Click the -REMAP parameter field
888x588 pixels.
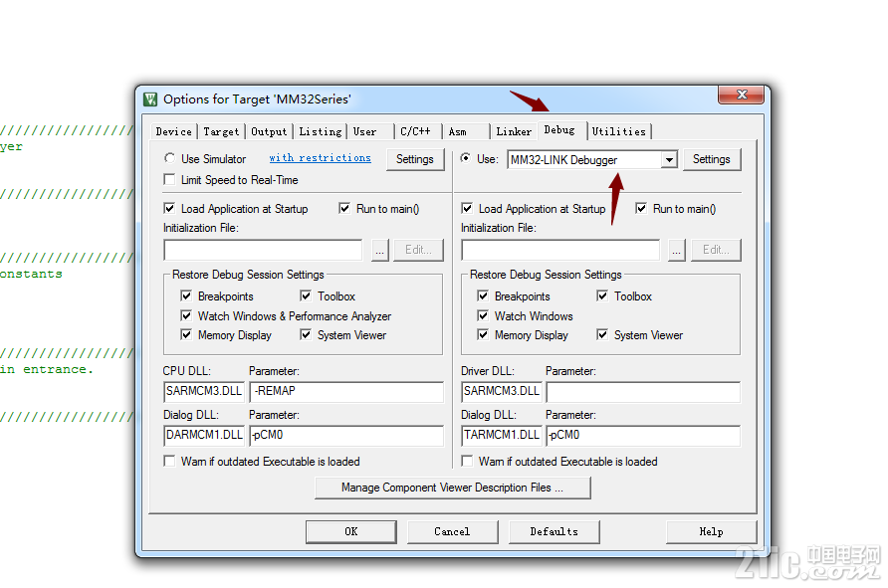[x=346, y=392]
